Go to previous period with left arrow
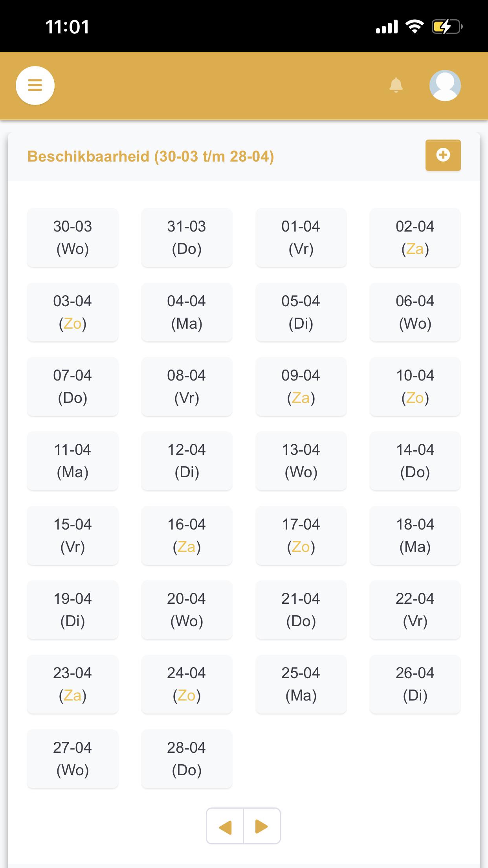The width and height of the screenshot is (488, 868). [x=225, y=826]
